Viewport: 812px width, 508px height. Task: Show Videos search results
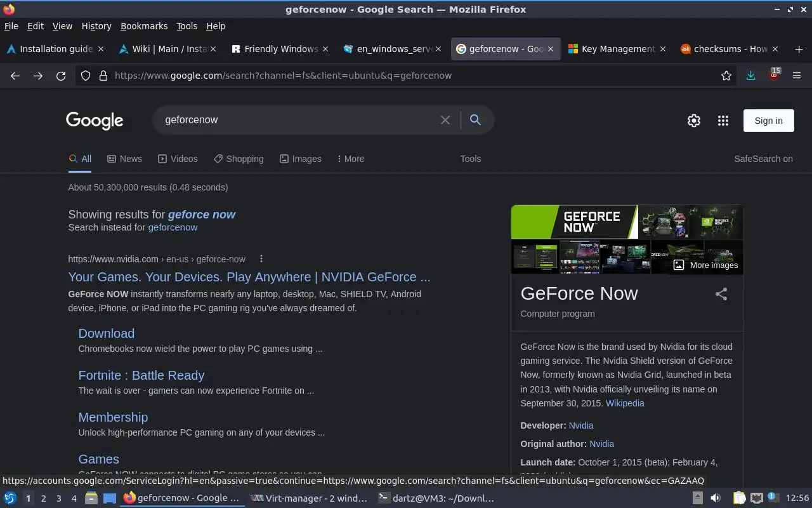(178, 159)
